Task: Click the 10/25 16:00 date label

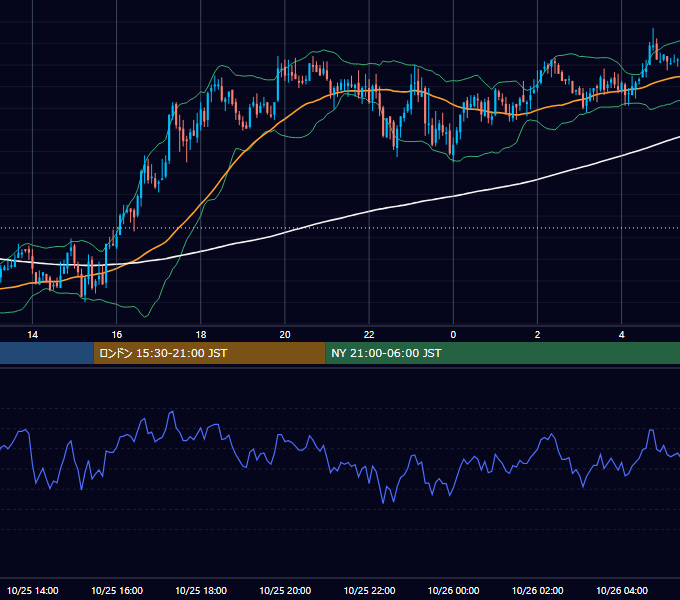Action: pyautogui.click(x=117, y=590)
